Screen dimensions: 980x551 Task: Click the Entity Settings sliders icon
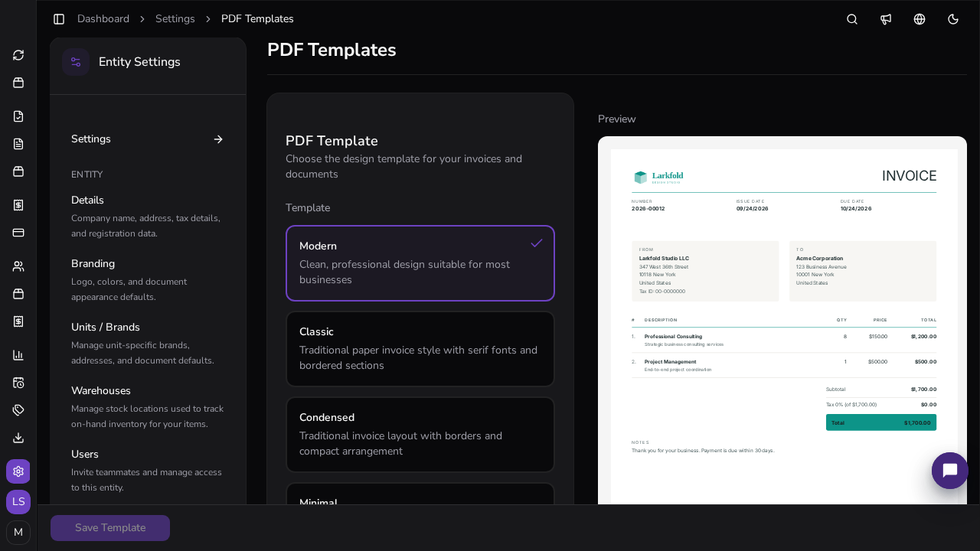tap(76, 62)
